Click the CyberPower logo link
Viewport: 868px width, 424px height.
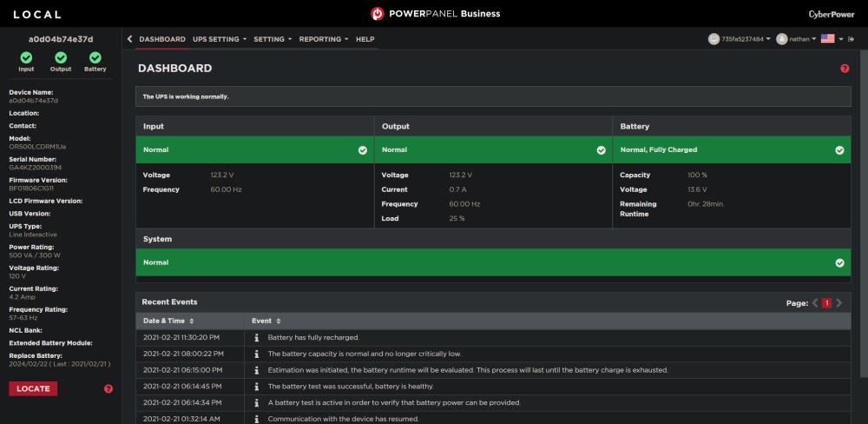tap(831, 15)
